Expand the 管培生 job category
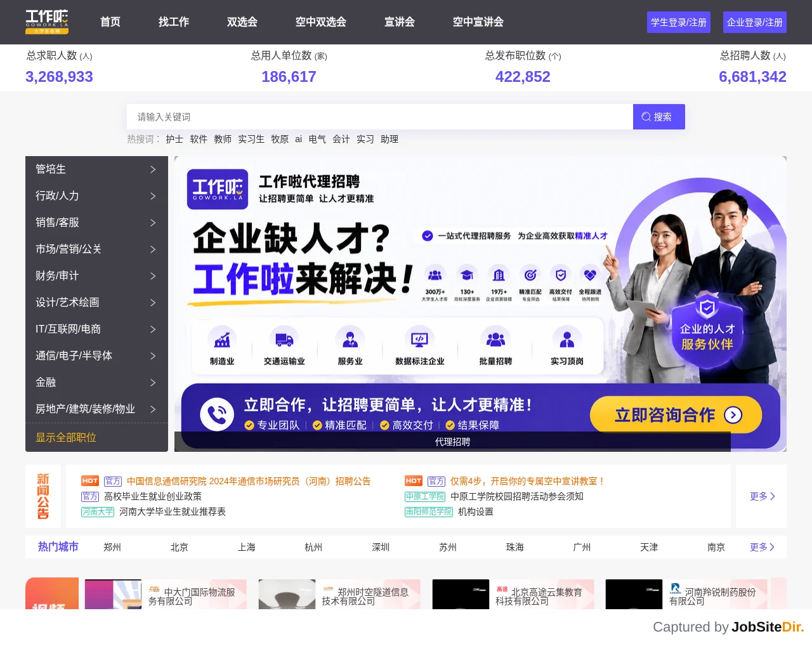 pyautogui.click(x=96, y=169)
